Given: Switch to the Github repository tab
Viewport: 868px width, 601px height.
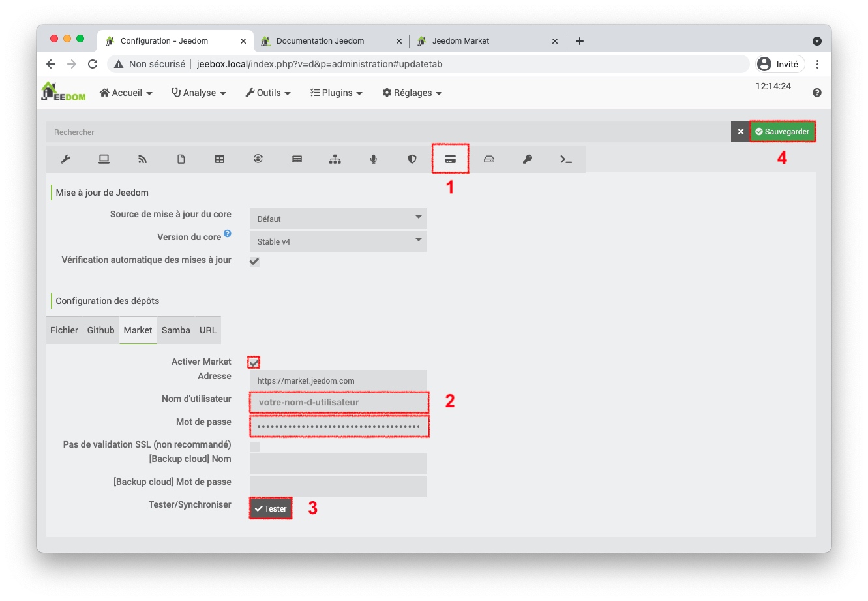Looking at the screenshot, I should pyautogui.click(x=100, y=330).
